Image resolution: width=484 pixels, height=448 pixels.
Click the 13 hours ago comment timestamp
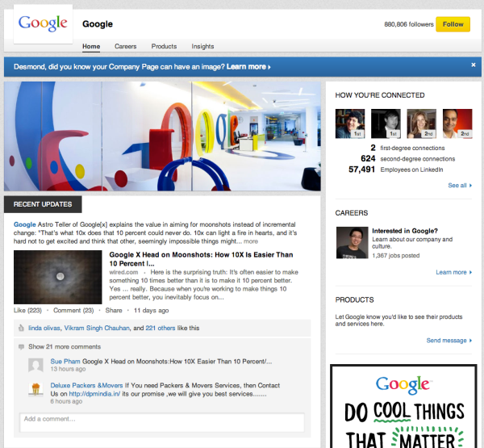coord(68,369)
